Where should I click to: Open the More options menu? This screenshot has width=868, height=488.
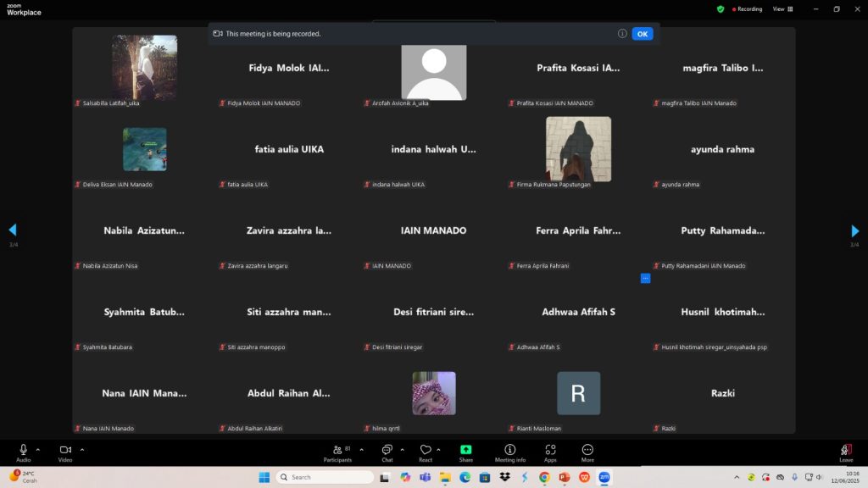[x=587, y=450]
